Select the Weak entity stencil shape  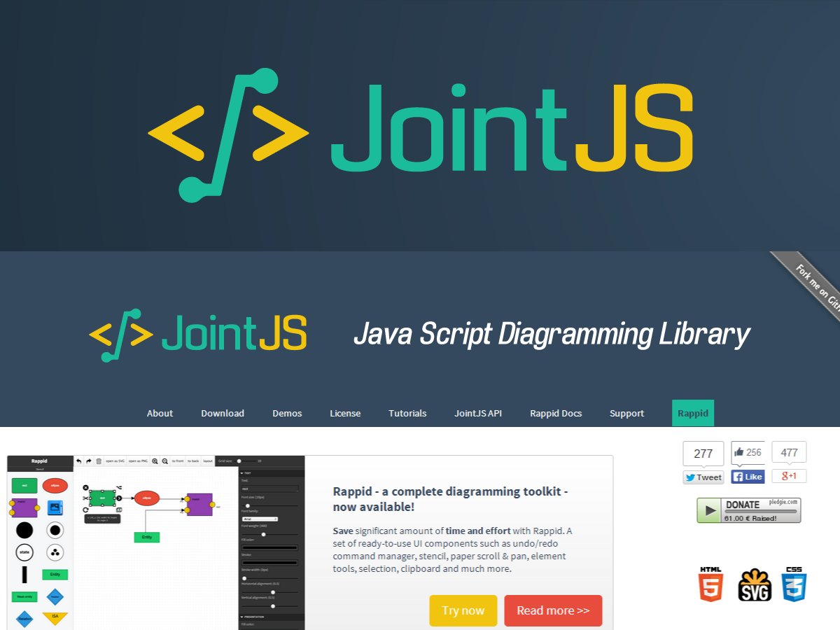click(24, 596)
